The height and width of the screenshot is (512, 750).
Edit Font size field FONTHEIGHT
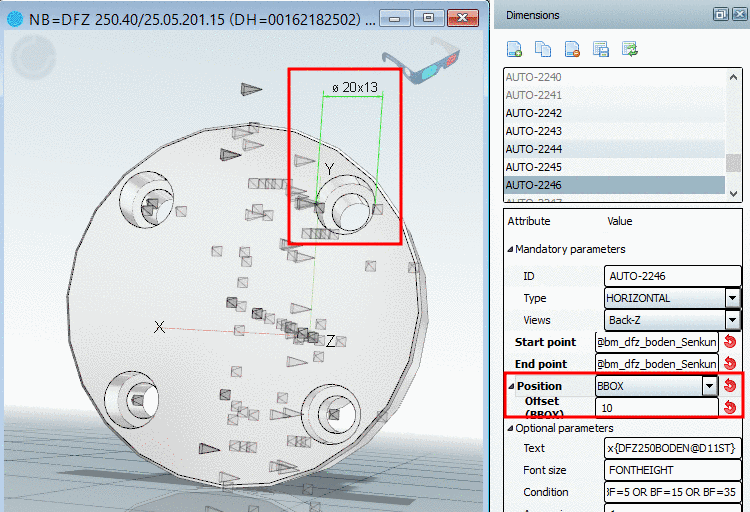pos(673,470)
